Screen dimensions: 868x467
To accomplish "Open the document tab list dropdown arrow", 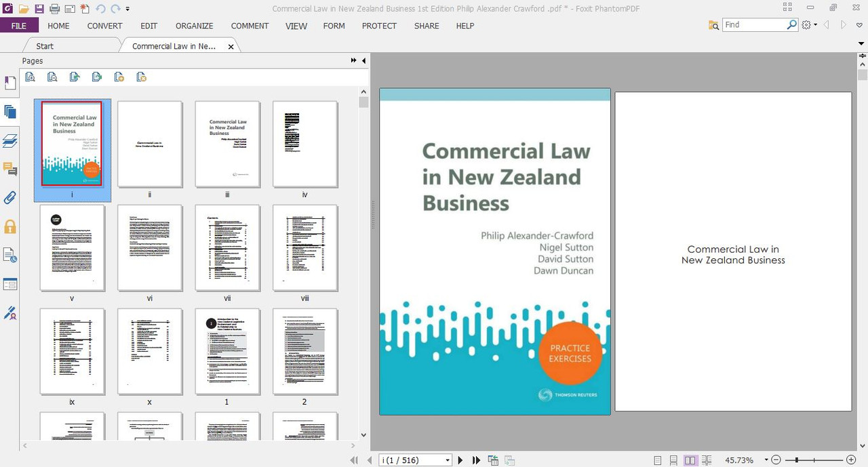I will [x=861, y=44].
